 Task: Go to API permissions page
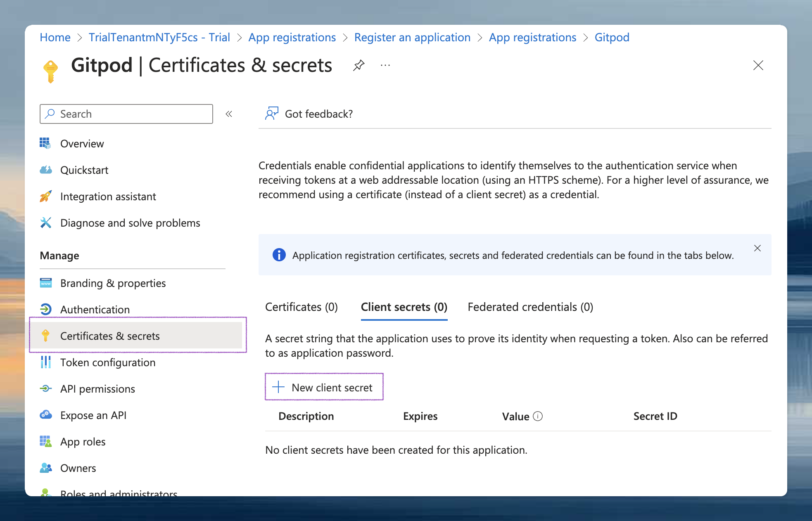pos(97,389)
